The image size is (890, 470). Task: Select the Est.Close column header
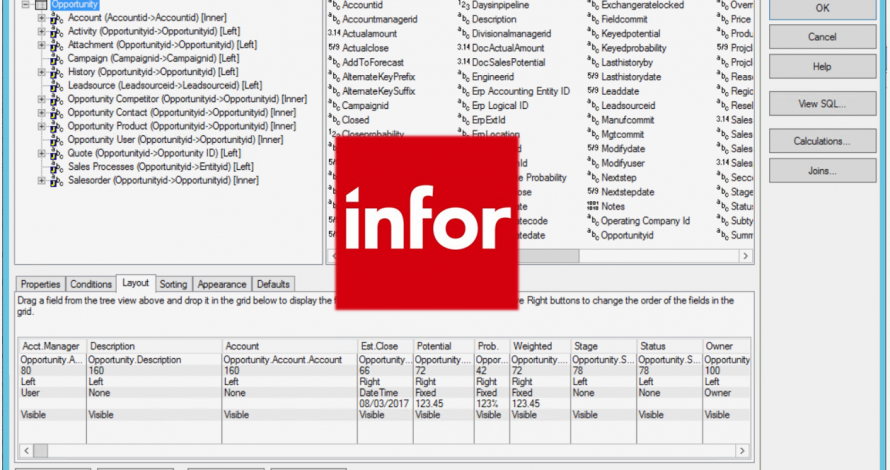coord(385,346)
